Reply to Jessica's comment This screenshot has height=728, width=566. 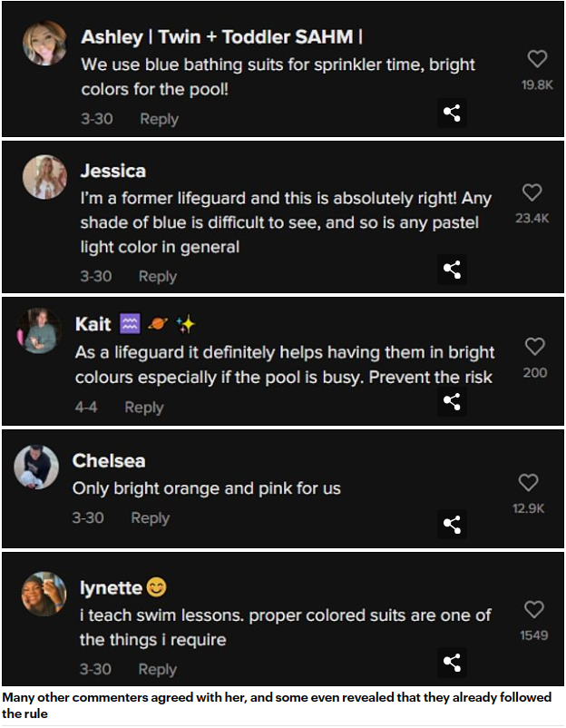click(157, 276)
